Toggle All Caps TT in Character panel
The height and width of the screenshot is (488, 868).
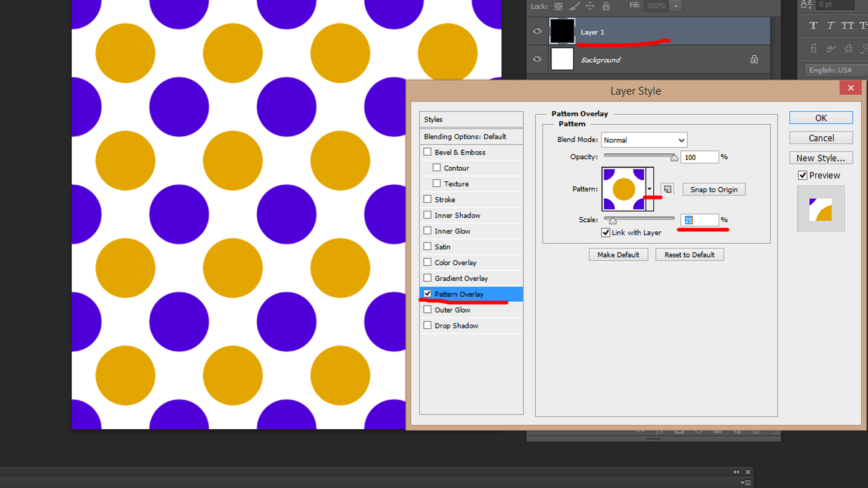point(848,25)
